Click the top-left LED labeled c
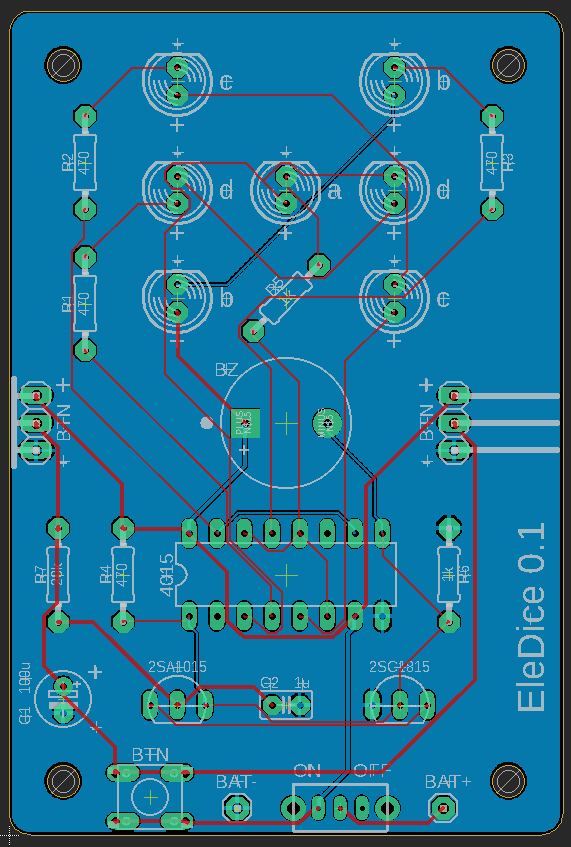This screenshot has height=847, width=571. click(x=177, y=82)
